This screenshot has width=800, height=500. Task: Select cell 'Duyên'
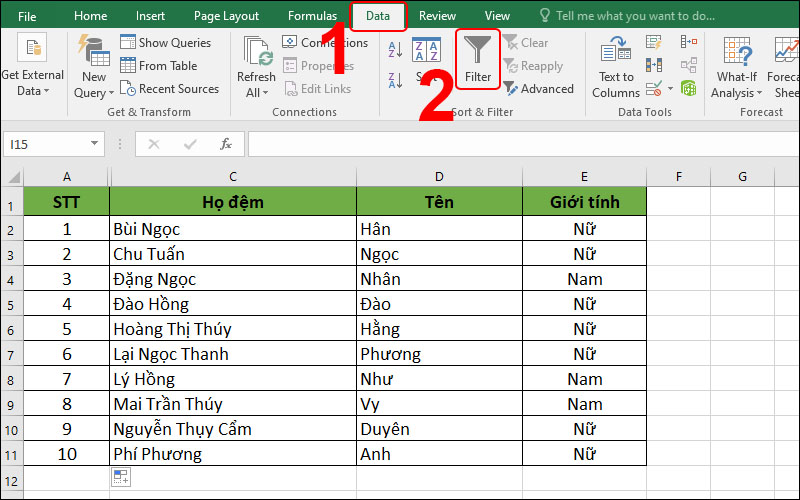coord(439,429)
